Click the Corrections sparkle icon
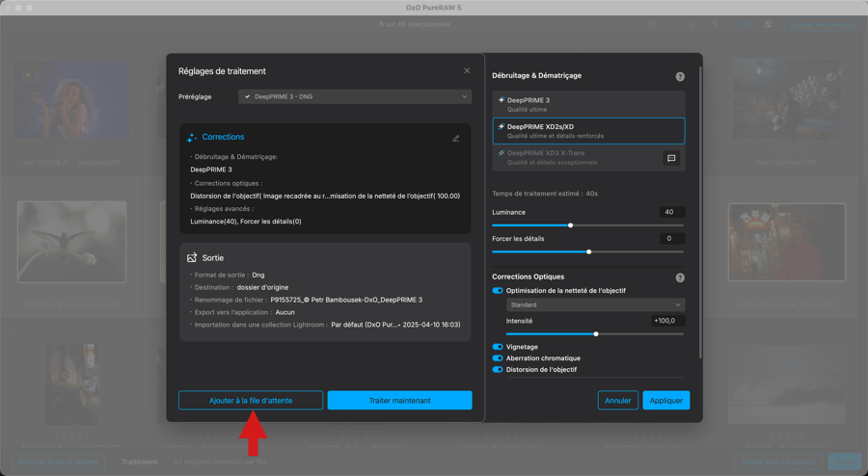The image size is (868, 476). pos(192,137)
